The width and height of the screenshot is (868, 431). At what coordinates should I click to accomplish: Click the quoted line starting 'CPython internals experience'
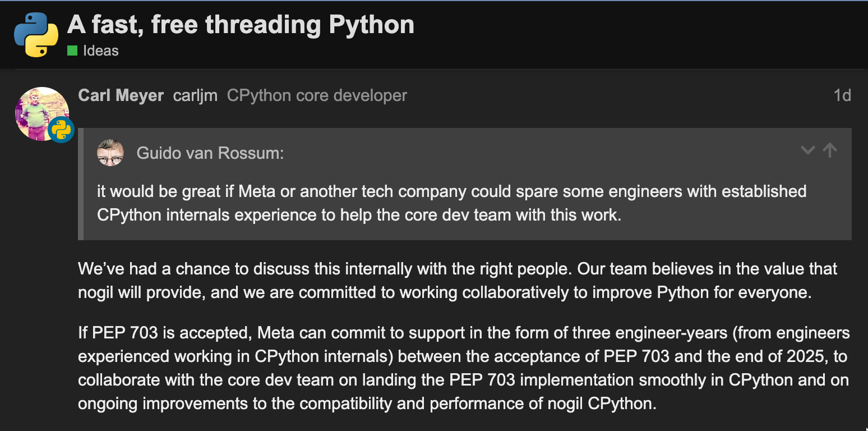[x=359, y=215]
